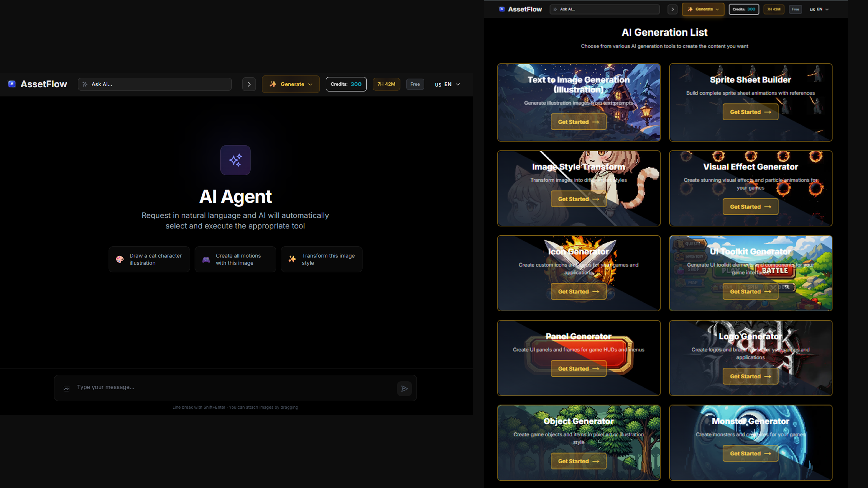The width and height of the screenshot is (868, 488).
Task: Click the AI Agent sparkle icon tile
Action: [x=235, y=160]
